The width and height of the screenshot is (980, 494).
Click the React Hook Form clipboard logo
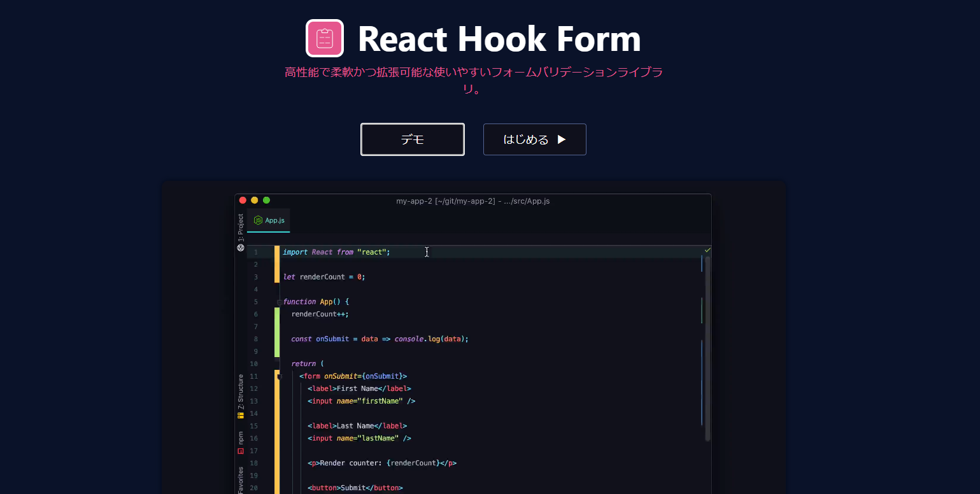point(325,38)
